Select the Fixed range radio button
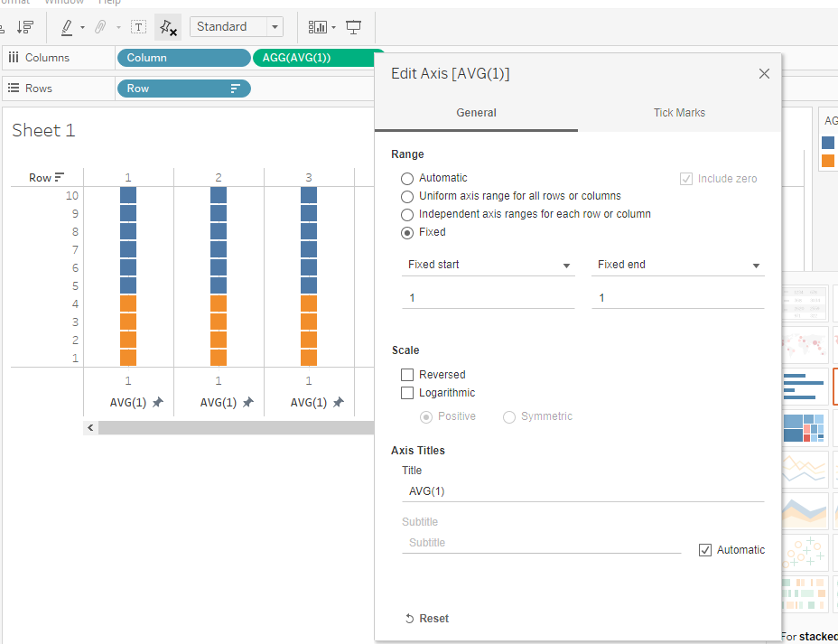Image resolution: width=838 pixels, height=644 pixels. tap(407, 233)
